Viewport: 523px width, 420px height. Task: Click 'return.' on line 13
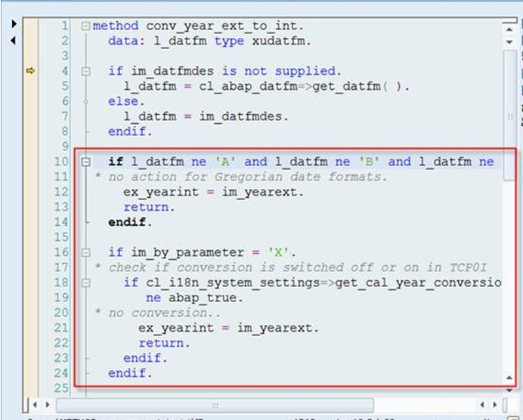[149, 208]
